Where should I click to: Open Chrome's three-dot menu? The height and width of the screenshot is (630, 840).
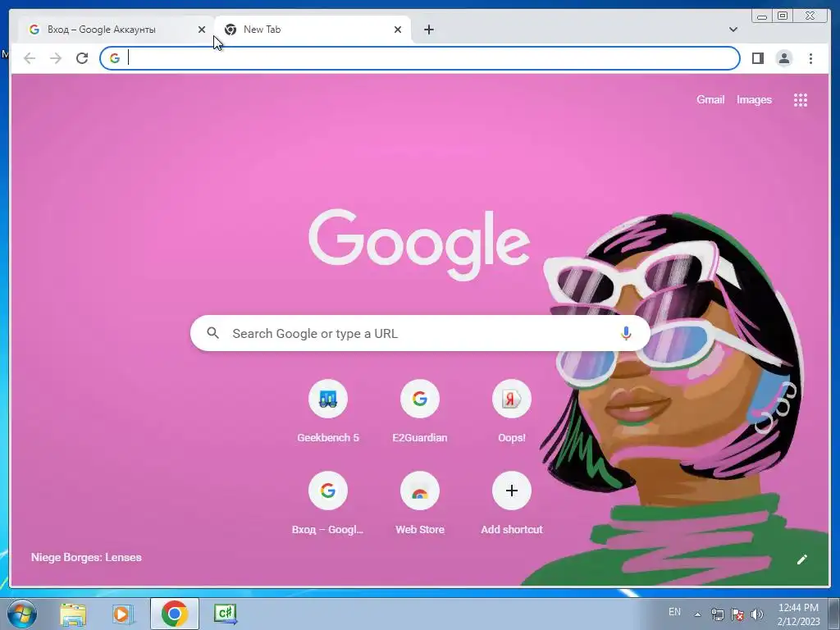click(810, 58)
